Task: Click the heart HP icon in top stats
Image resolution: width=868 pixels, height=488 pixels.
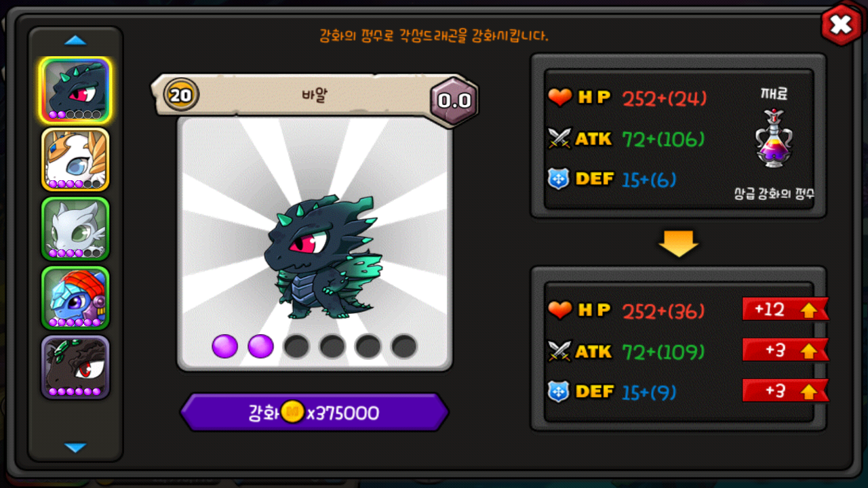Action: pos(560,98)
